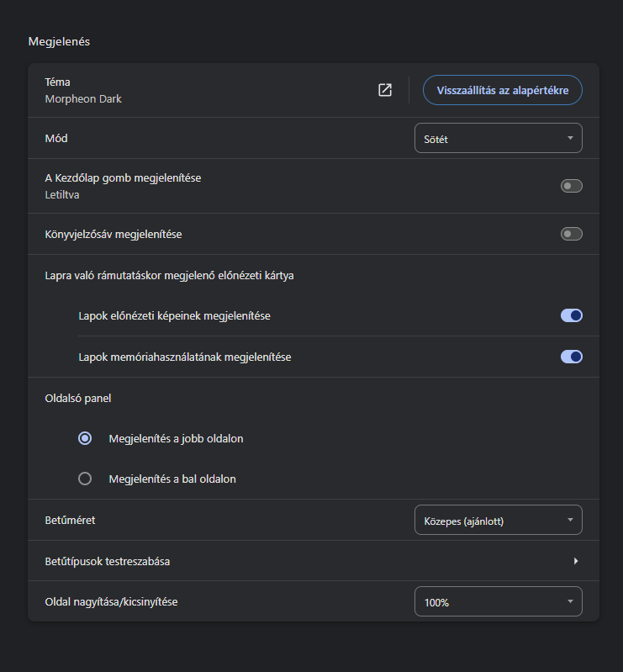Click the caret icon in the 100% zoom box
This screenshot has height=672, width=623.
coord(570,601)
